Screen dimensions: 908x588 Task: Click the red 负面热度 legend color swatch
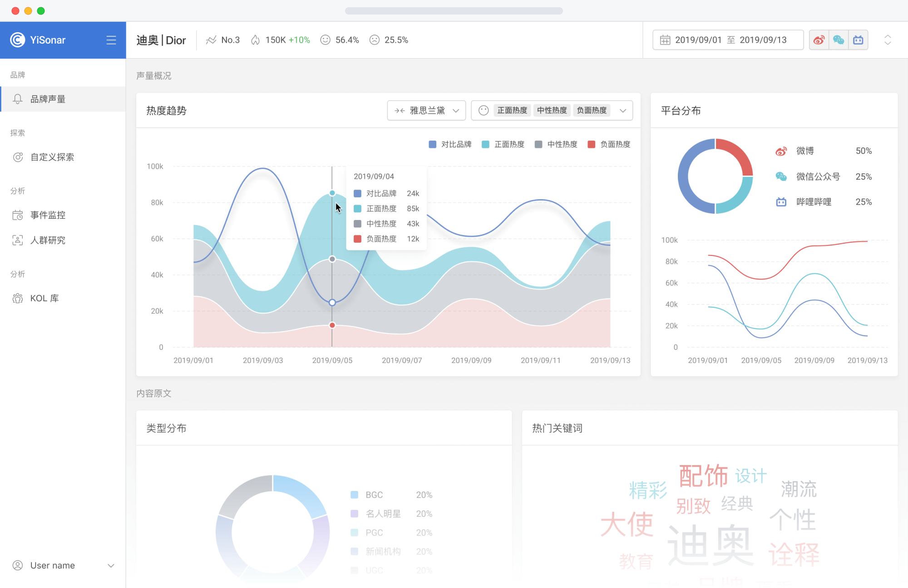592,144
